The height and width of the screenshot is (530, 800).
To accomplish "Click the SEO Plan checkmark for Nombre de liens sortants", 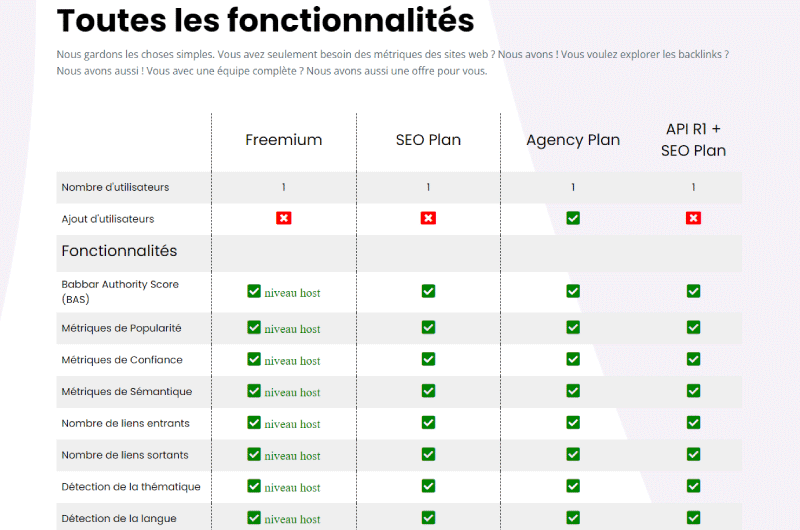I will [x=428, y=454].
